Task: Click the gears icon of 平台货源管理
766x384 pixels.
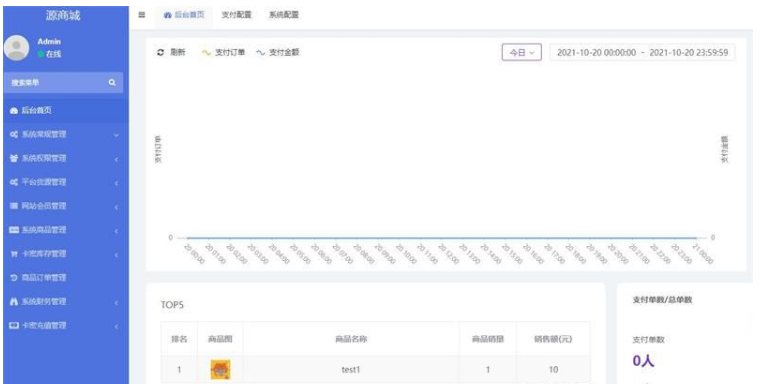Action: [x=14, y=182]
